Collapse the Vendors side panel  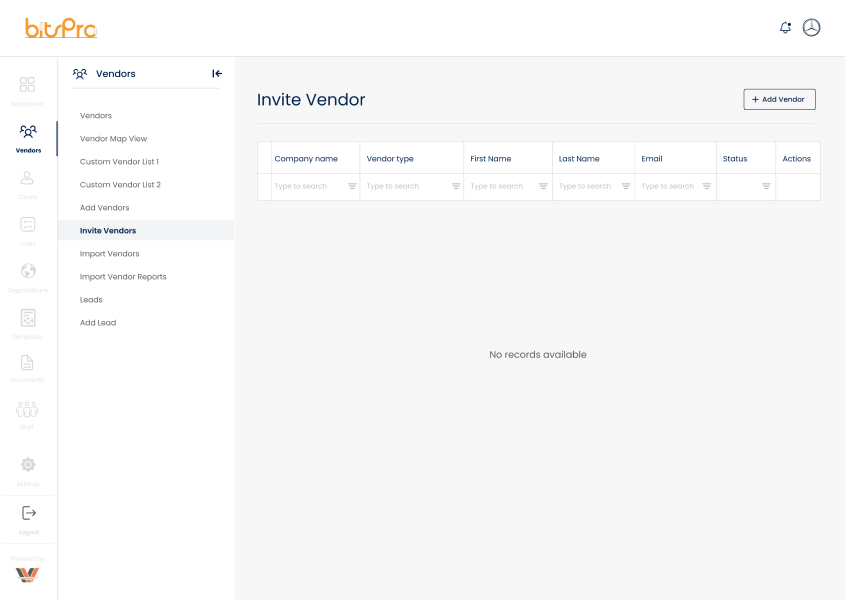click(217, 74)
